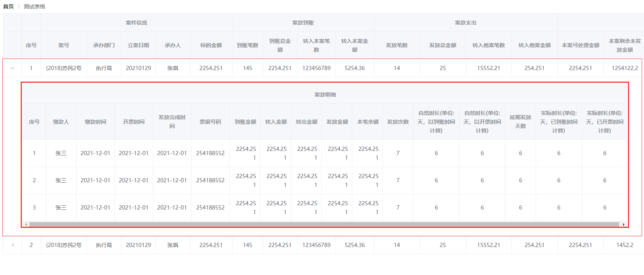Click 发放次数 value 7 in detail row 2
Screen dimensions: 644x275
coord(398,180)
